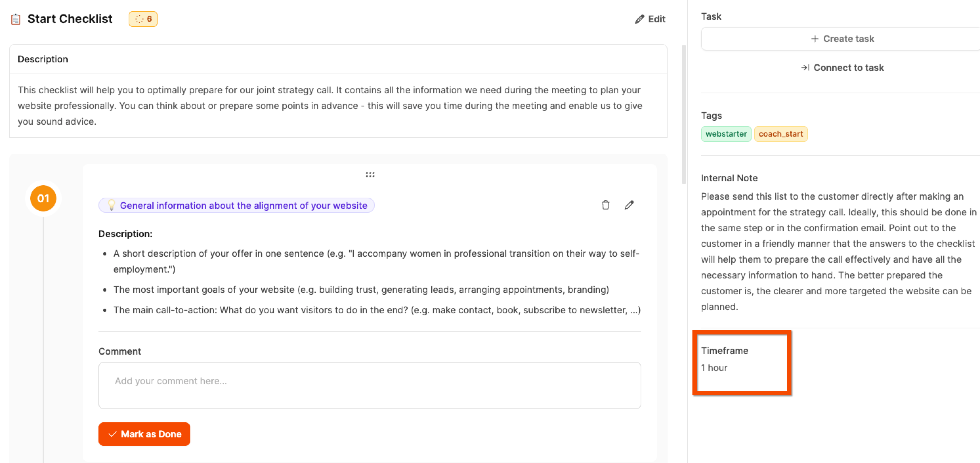The image size is (980, 463).
Task: Delete step 01 with trash icon
Action: pos(605,205)
